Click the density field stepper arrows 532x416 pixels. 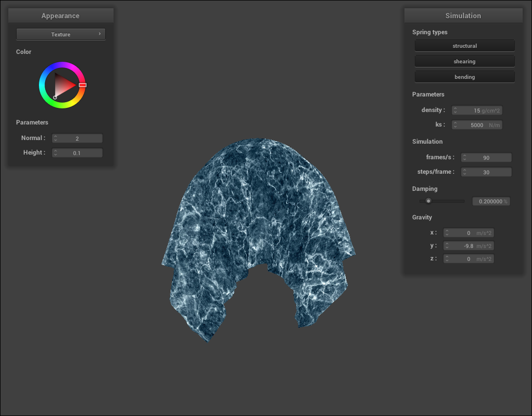[x=455, y=110]
